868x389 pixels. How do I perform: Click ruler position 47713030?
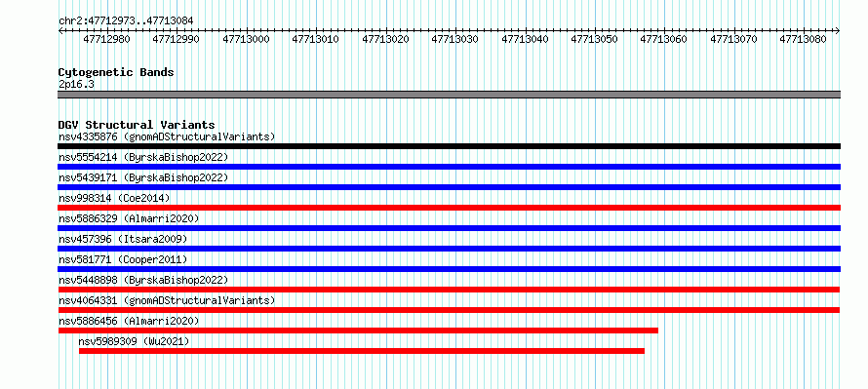(x=455, y=39)
